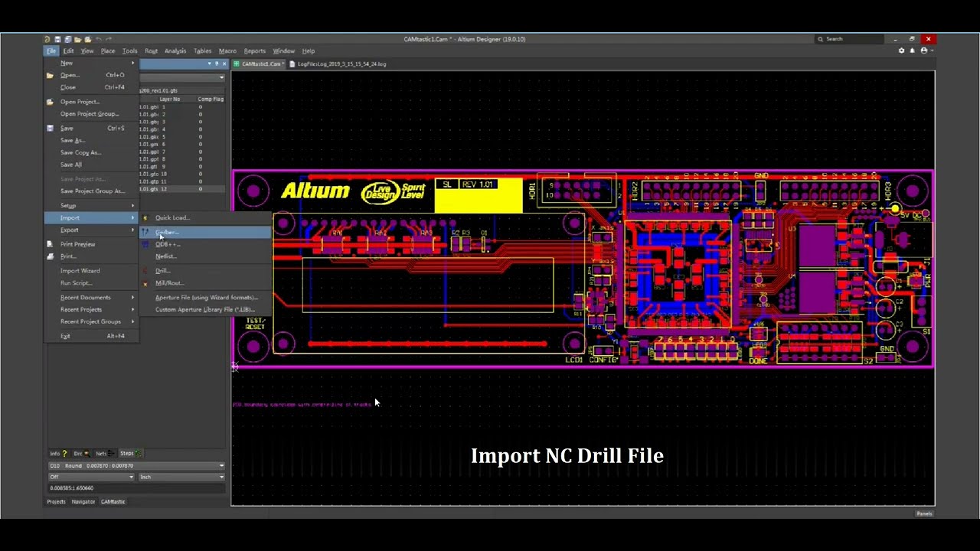Expand the Recent Projects submenu
Image resolution: width=980 pixels, height=551 pixels.
point(91,309)
